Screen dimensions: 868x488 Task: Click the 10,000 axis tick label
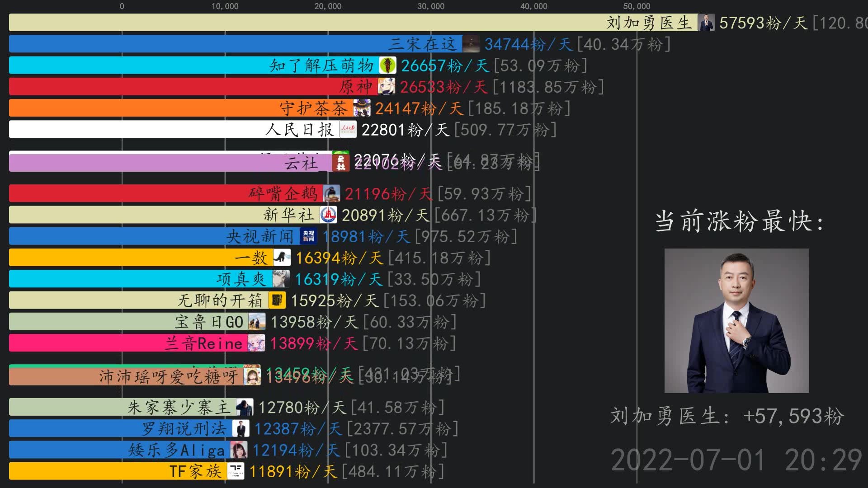point(225,6)
